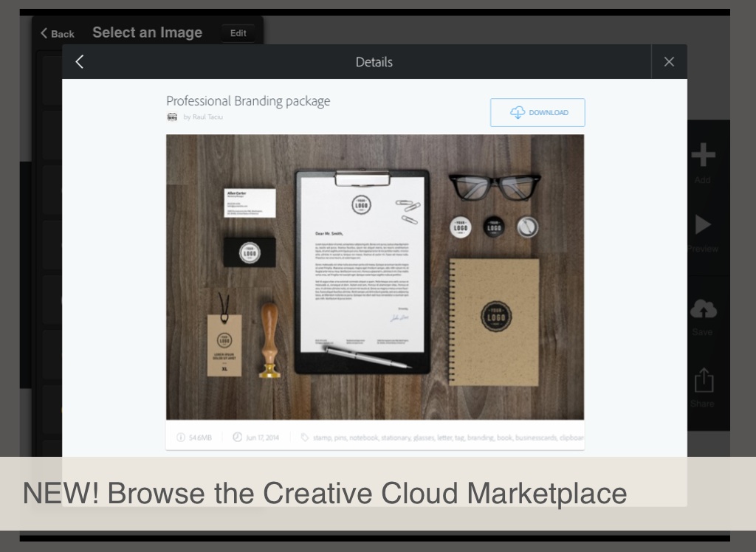Click the info icon beside the file size
The width and height of the screenshot is (756, 552).
180,438
